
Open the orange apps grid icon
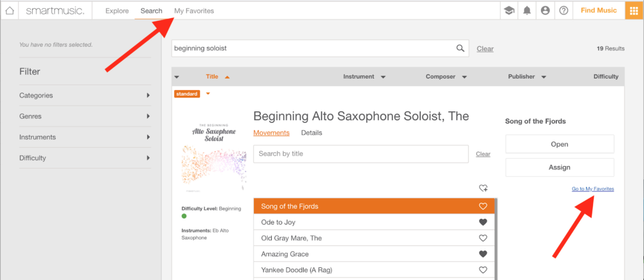634,11
